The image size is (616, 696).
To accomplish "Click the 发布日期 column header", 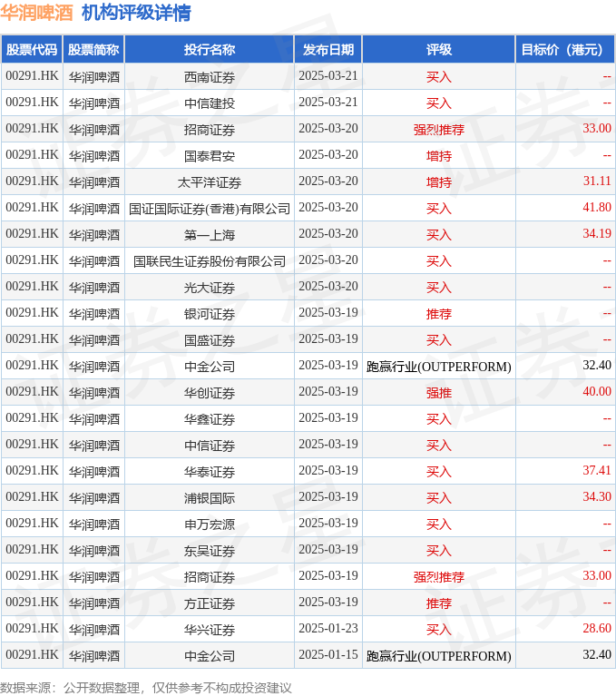I will (328, 50).
